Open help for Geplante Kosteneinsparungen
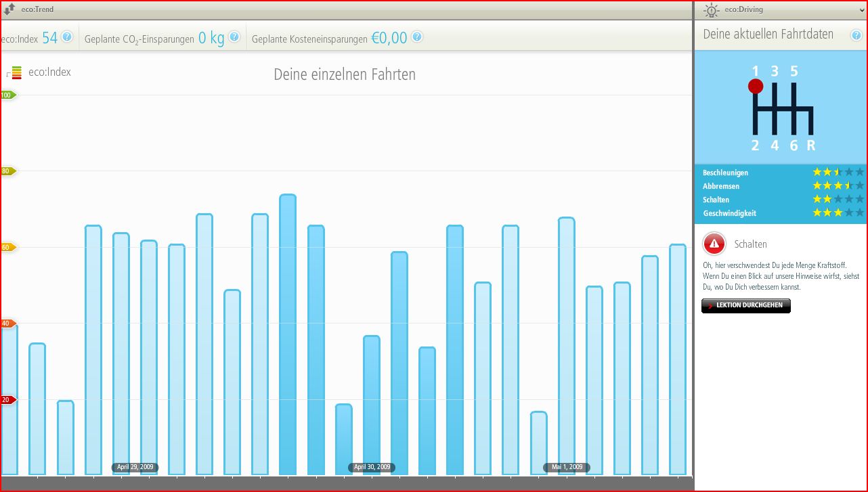This screenshot has height=492, width=868. pos(417,37)
